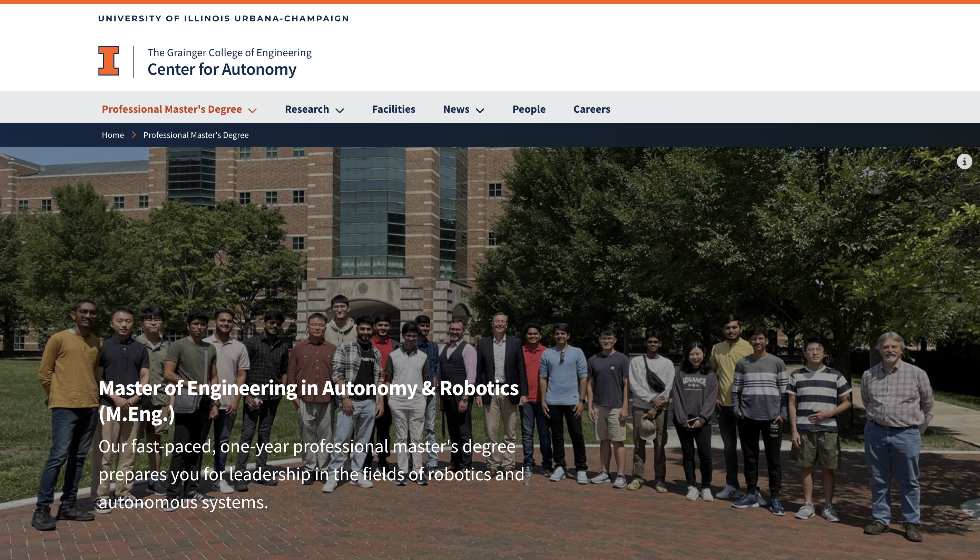The height and width of the screenshot is (560, 980).
Task: Click the Master of Engineering hero heading
Action: (308, 401)
